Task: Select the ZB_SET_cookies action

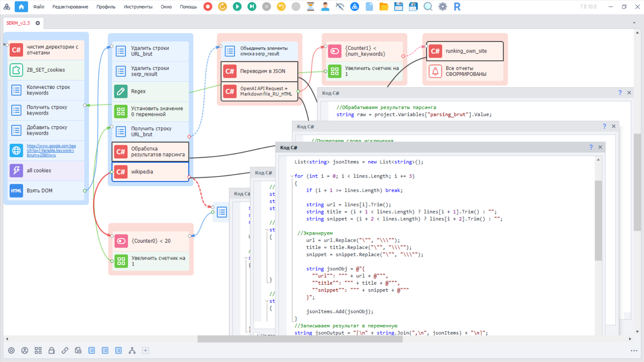Action: coord(46,70)
